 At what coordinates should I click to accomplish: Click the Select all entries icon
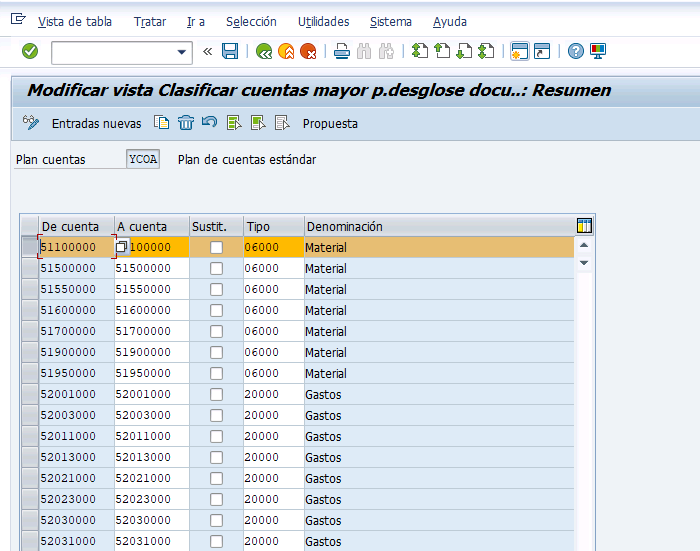[x=234, y=122]
